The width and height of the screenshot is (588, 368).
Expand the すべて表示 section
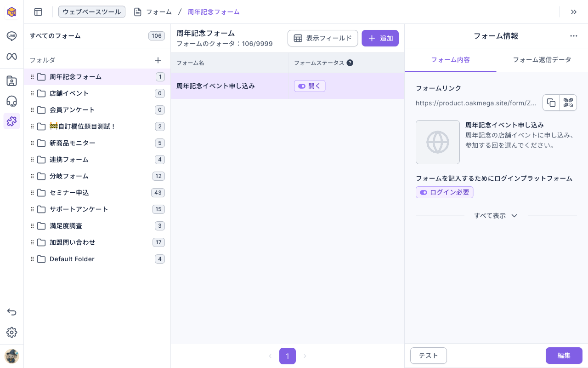click(496, 216)
